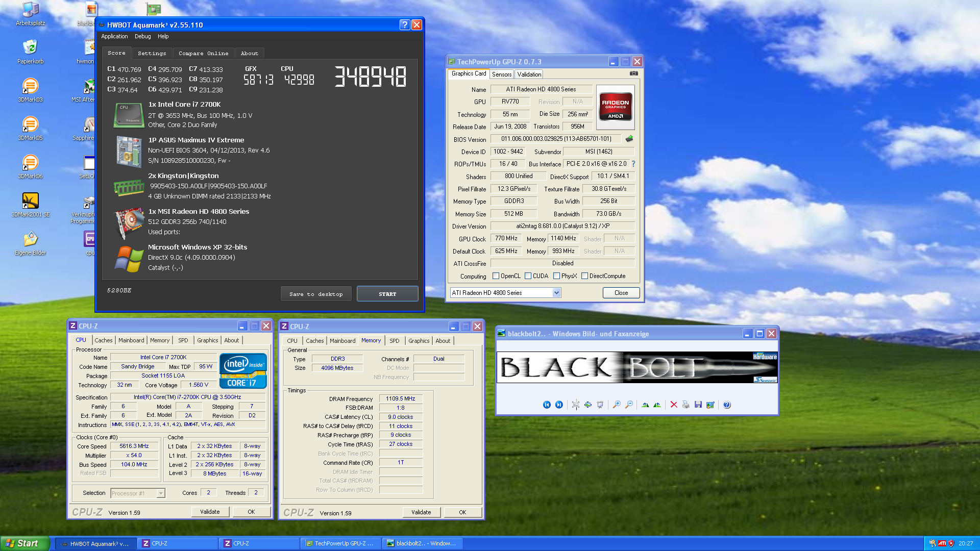Rotate the image clockwise in viewer
The width and height of the screenshot is (980, 551).
tap(645, 405)
